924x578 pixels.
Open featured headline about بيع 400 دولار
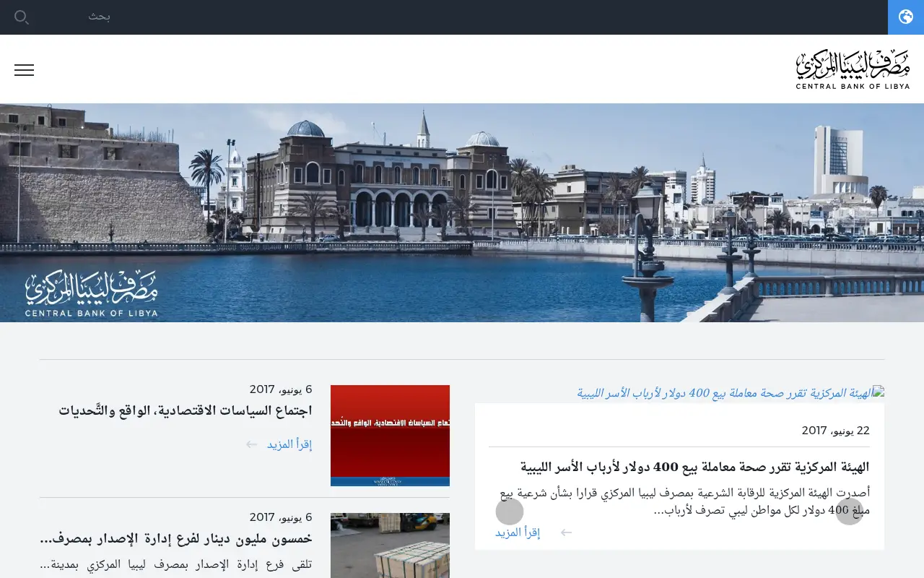pyautogui.click(x=695, y=467)
